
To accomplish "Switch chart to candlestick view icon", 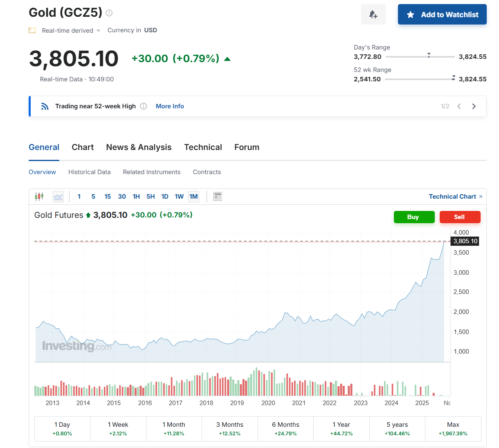I will pos(39,197).
